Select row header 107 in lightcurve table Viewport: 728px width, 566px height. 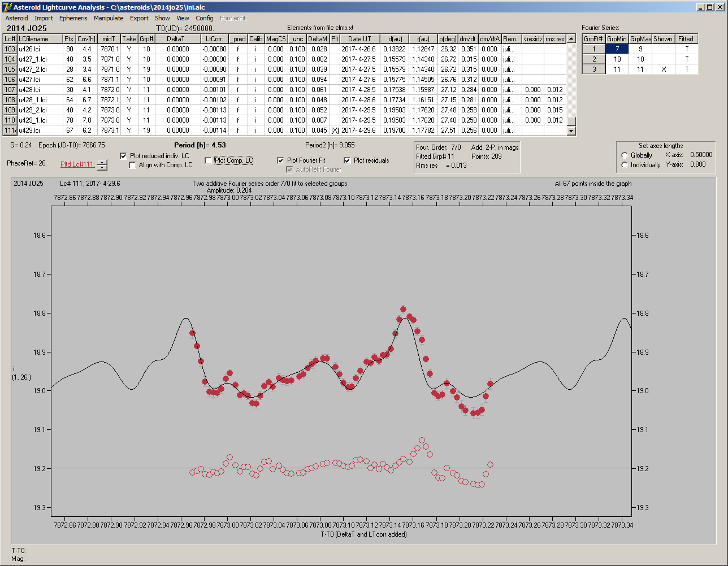(10, 90)
